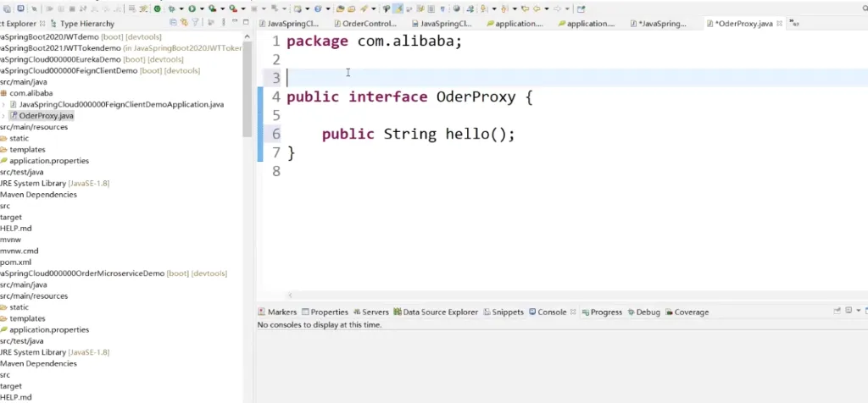Viewport: 868px width, 403px height.
Task: Close the Console view tab
Action: [x=573, y=312]
